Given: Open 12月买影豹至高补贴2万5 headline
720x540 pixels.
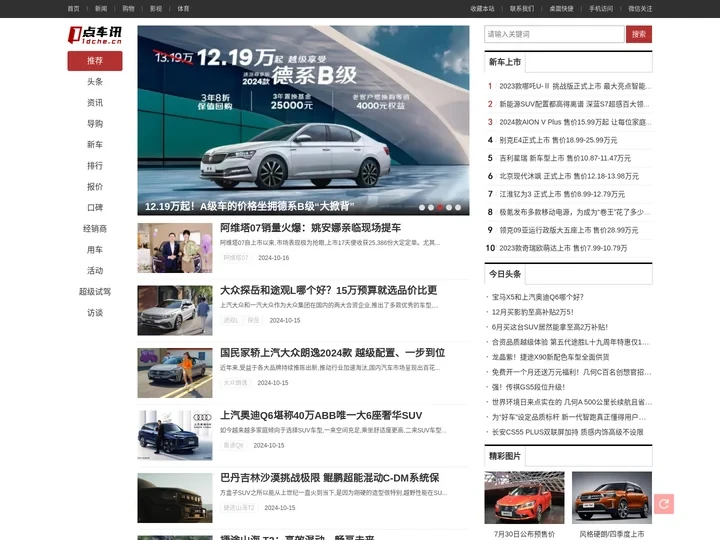Looking at the screenshot, I should (x=532, y=312).
